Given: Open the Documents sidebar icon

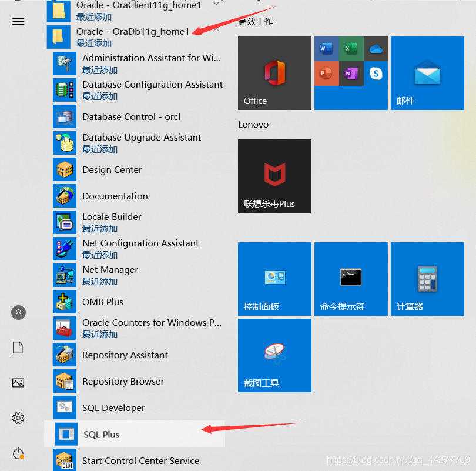Looking at the screenshot, I should coord(18,348).
